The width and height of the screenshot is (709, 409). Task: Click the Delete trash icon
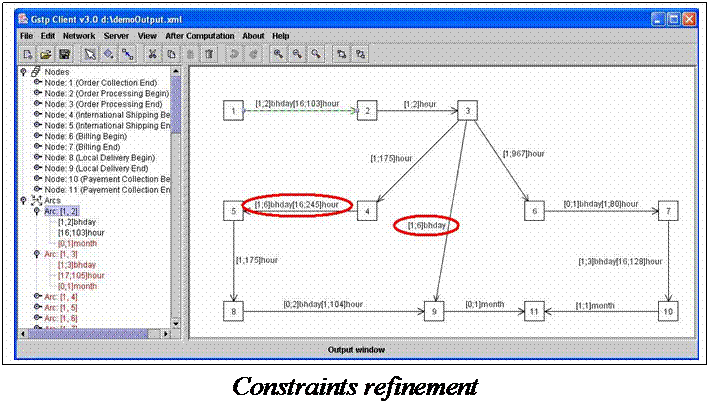(x=209, y=53)
